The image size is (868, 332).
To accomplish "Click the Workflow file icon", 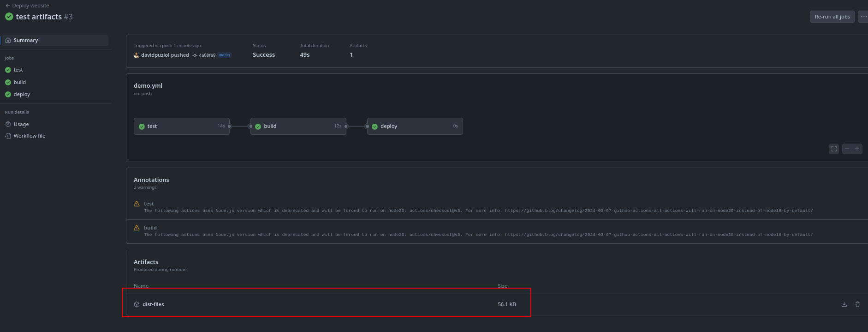I will coord(8,136).
